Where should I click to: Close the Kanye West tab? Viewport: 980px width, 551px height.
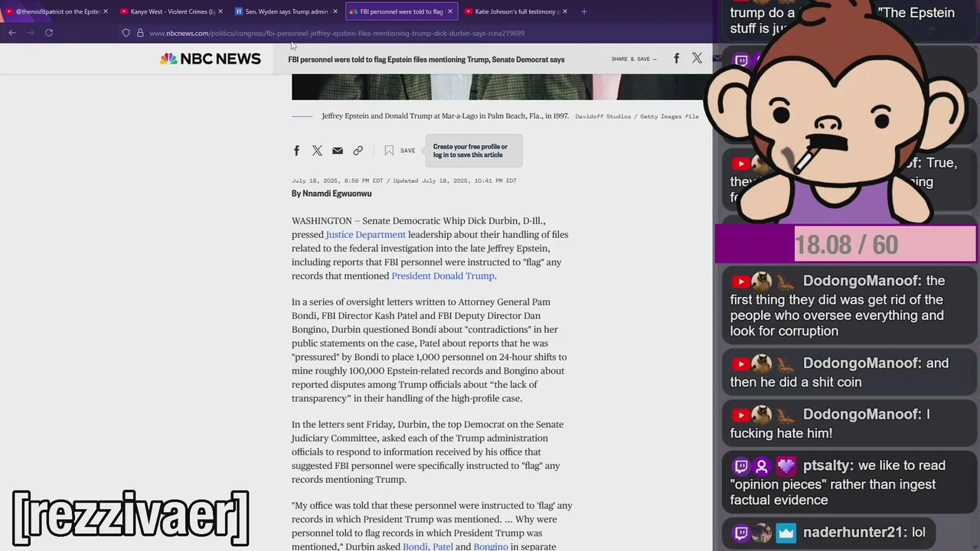pos(220,11)
